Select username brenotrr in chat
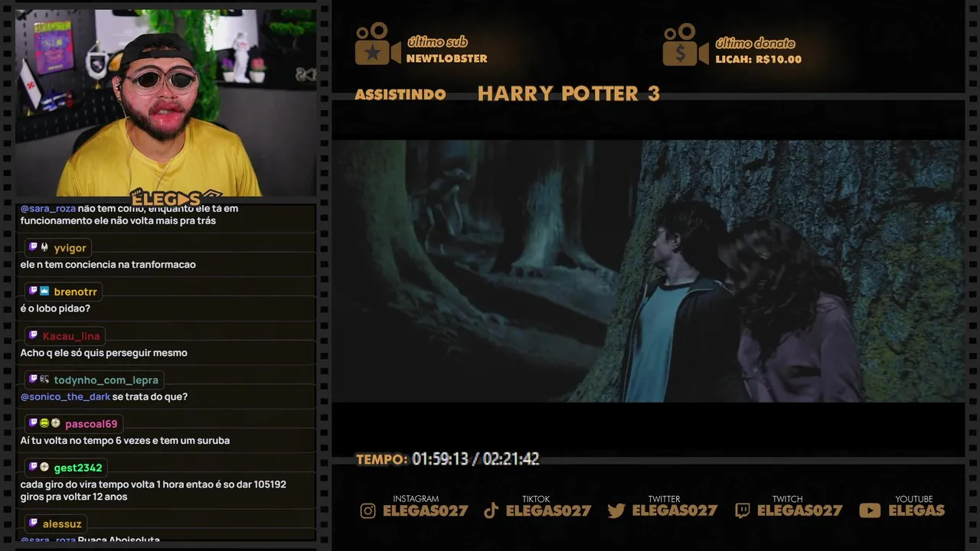Image resolution: width=980 pixels, height=551 pixels. coord(76,292)
